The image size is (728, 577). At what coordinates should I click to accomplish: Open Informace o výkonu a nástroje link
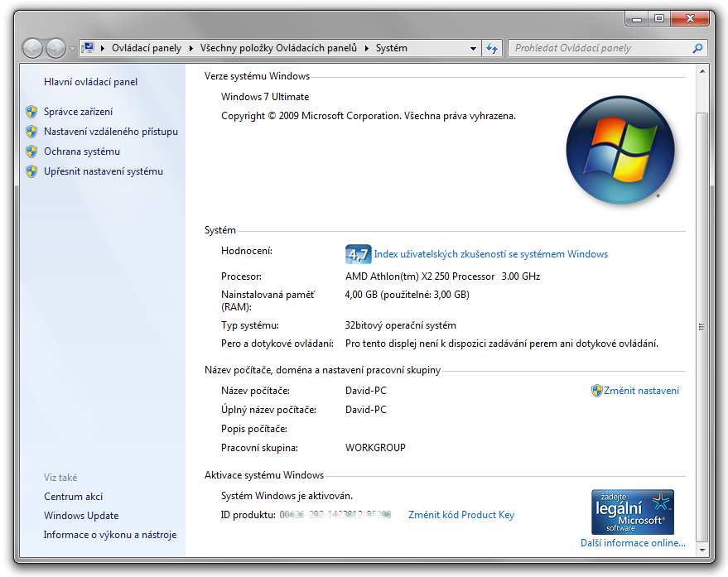point(110,535)
